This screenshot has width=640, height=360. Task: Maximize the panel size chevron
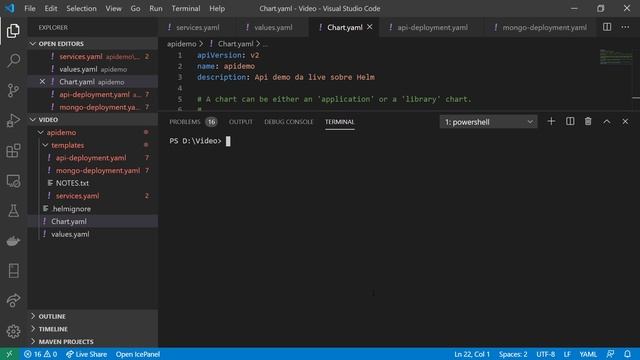click(x=607, y=121)
